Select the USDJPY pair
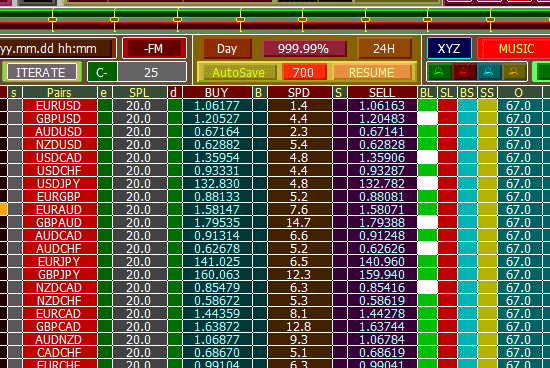Image resolution: width=550 pixels, height=368 pixels. coord(60,183)
